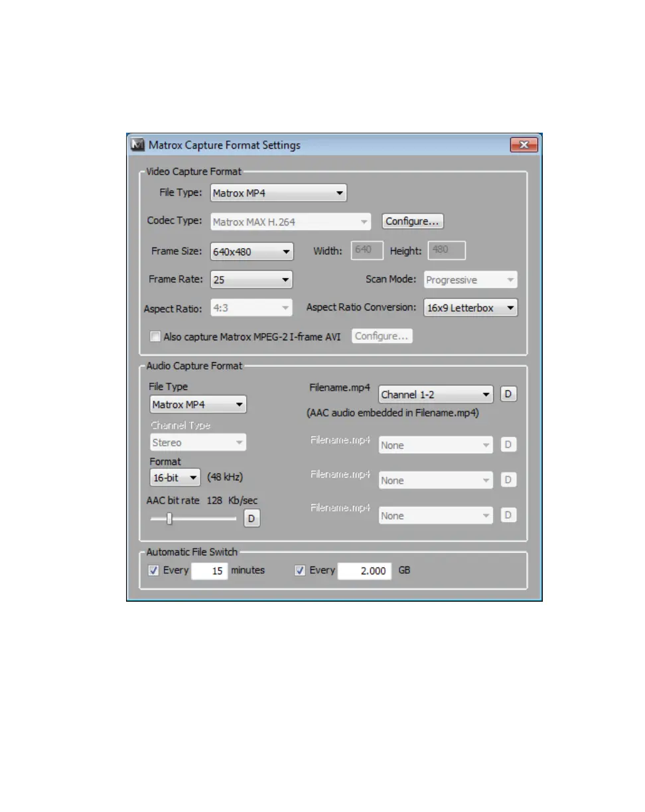Uncheck the Every minutes file switch checkbox
The height and width of the screenshot is (812, 645).
[154, 571]
